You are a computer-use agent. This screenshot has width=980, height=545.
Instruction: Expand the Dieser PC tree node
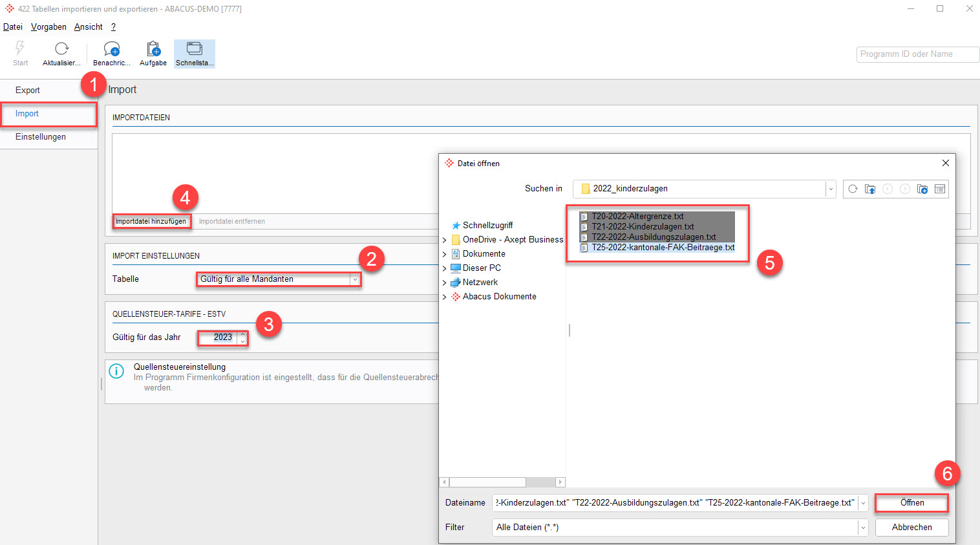pos(444,268)
